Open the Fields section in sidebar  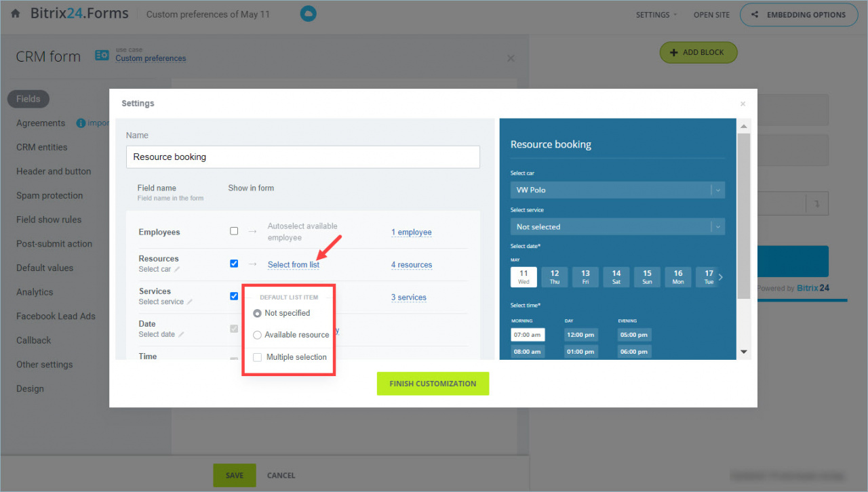(x=28, y=99)
